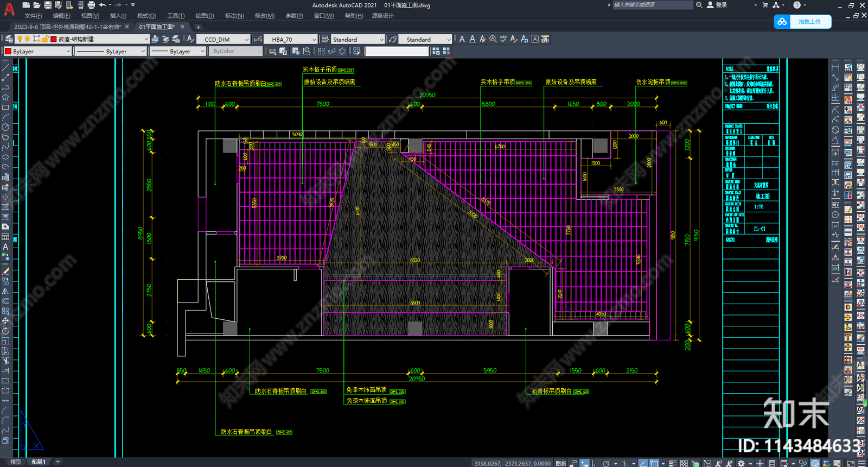This screenshot has height=467, width=868.
Task: Toggle selection cycling in status bar
Action: (695, 463)
